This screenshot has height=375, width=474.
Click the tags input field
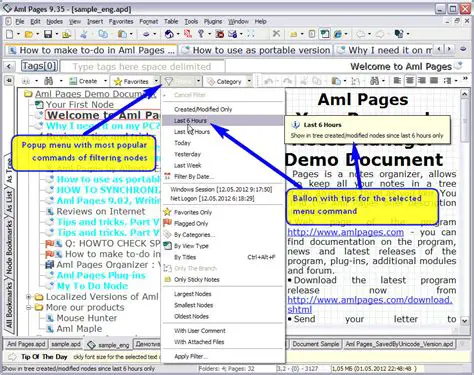point(142,66)
